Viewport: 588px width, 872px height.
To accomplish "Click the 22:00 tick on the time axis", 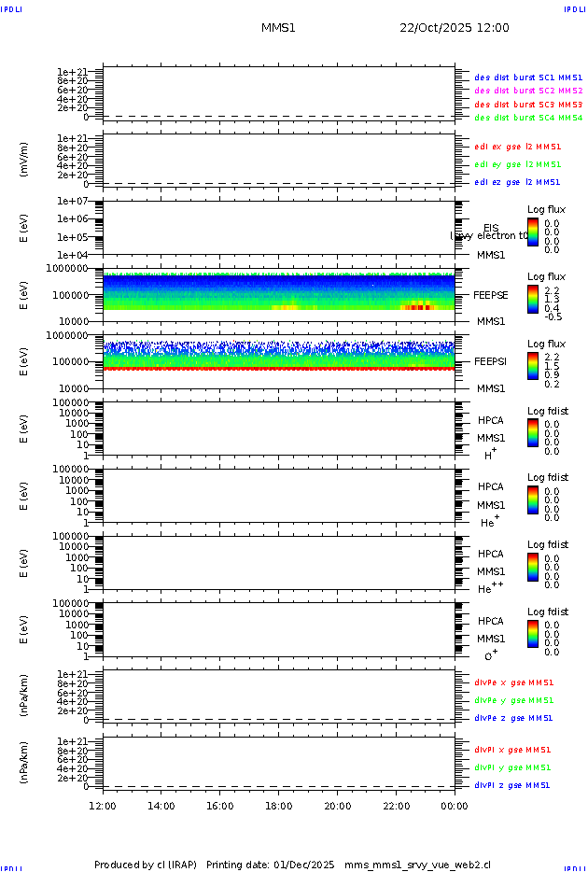I will coord(397,806).
